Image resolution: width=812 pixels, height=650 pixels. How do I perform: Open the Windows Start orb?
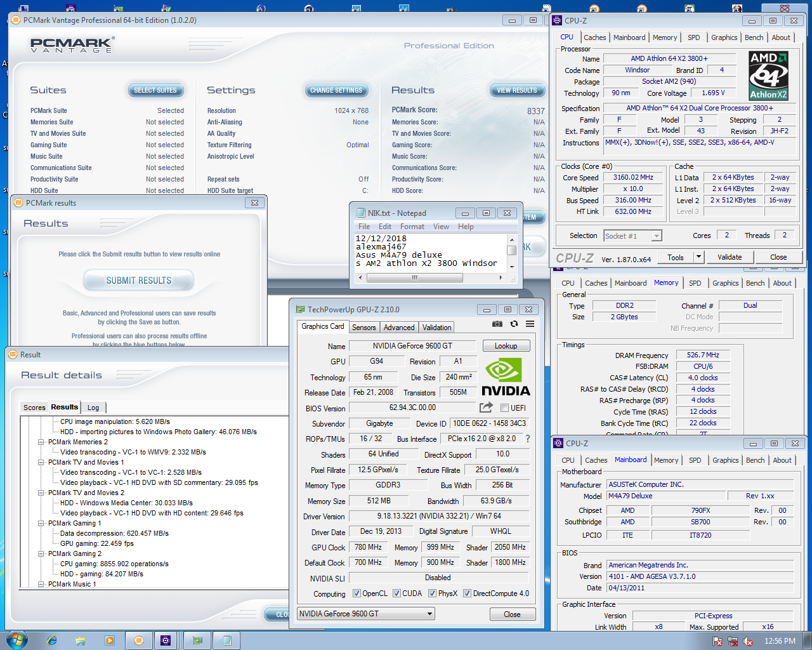pos(16,640)
